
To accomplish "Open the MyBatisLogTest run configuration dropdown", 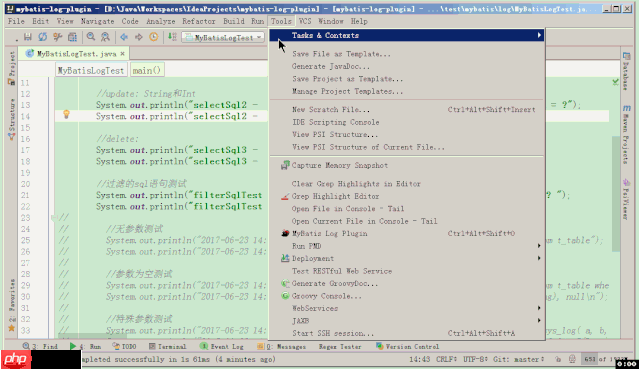I will [x=223, y=38].
